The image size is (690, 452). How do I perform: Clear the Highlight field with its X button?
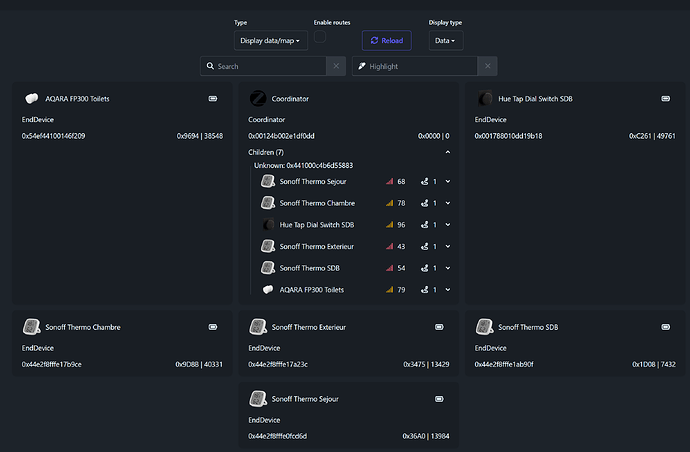(x=488, y=66)
